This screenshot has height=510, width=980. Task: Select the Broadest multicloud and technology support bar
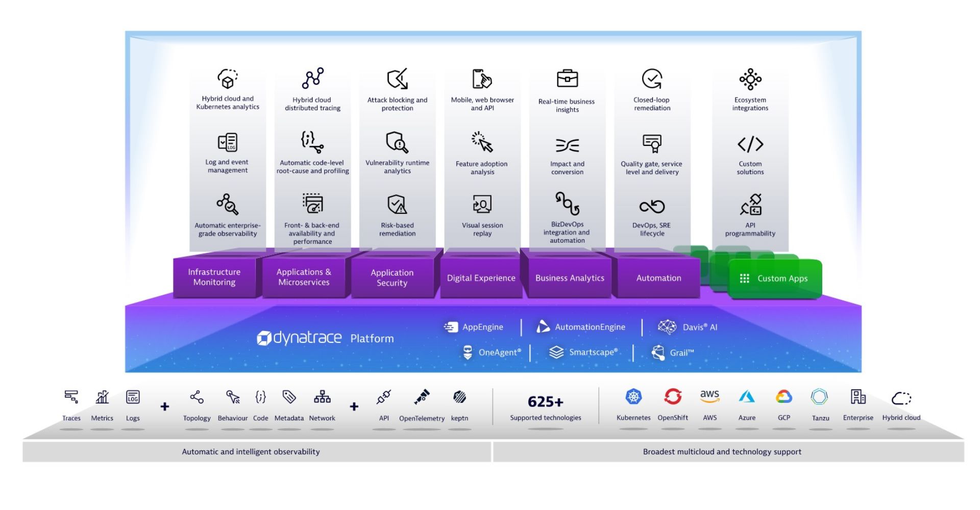click(721, 451)
